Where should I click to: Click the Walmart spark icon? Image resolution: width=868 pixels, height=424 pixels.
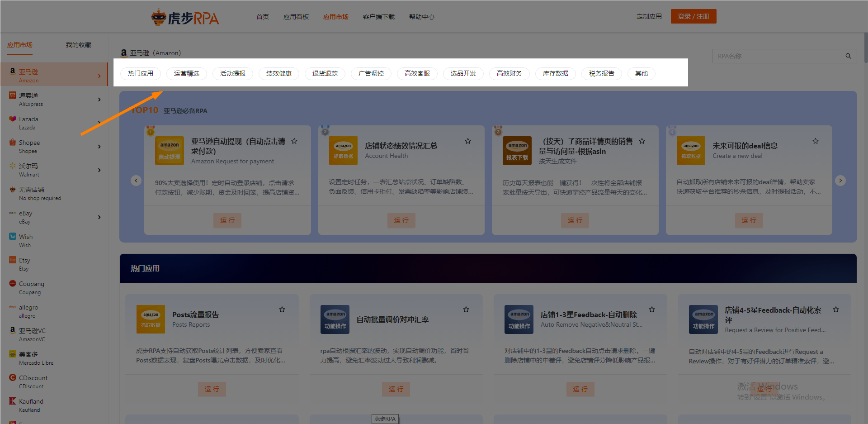[x=13, y=166]
